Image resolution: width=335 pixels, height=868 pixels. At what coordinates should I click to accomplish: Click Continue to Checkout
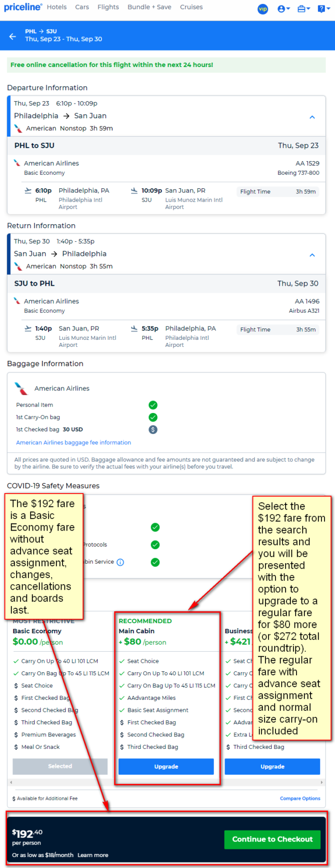272,839
